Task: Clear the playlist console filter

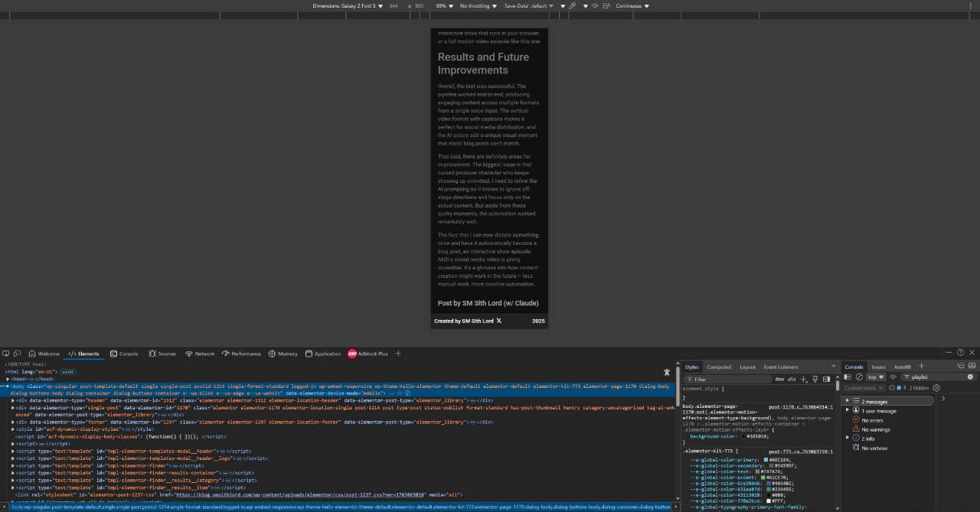Action: 970,377
